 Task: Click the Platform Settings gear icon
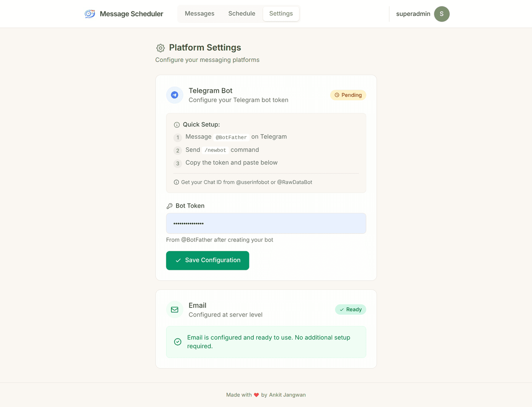coord(160,48)
